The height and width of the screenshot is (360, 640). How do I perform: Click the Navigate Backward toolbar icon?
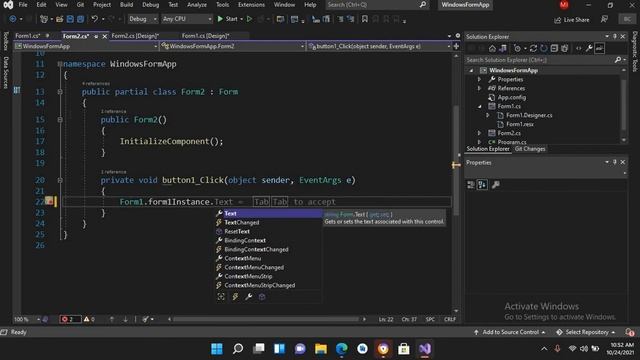click(x=13, y=19)
